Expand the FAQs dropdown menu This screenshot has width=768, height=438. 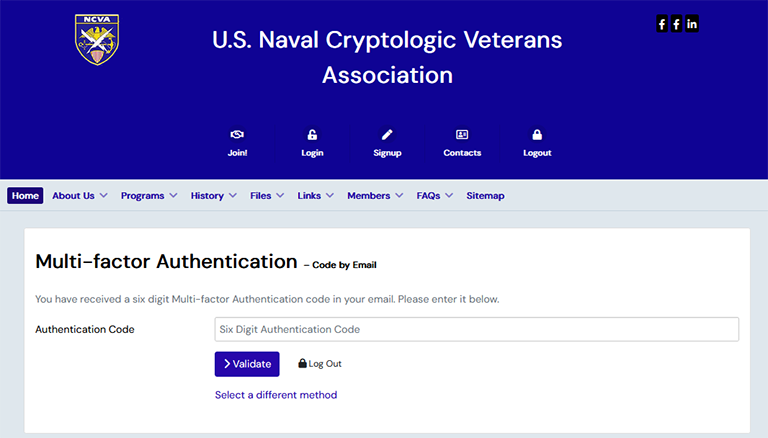tap(434, 196)
